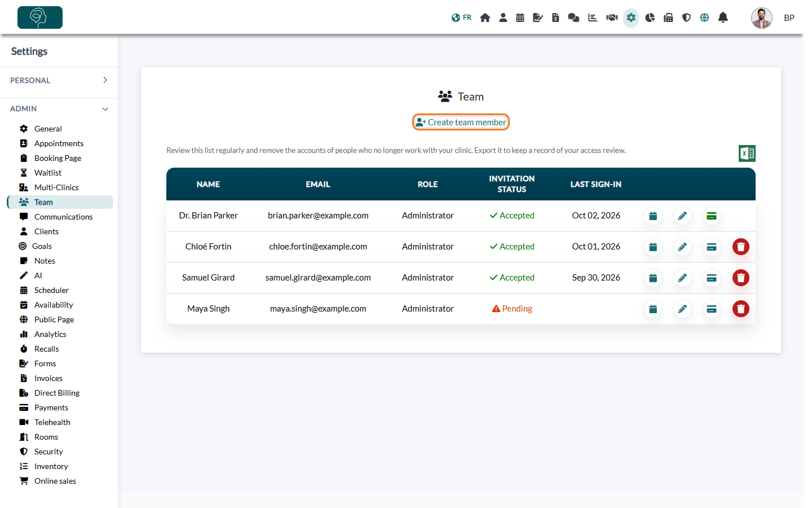The width and height of the screenshot is (812, 508).
Task: Open Communications settings
Action: 63,217
